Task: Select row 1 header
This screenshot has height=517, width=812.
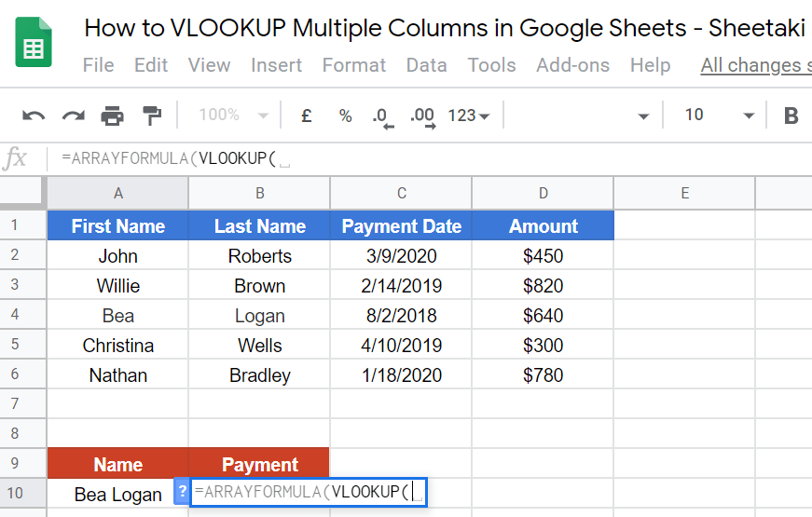Action: 22,225
